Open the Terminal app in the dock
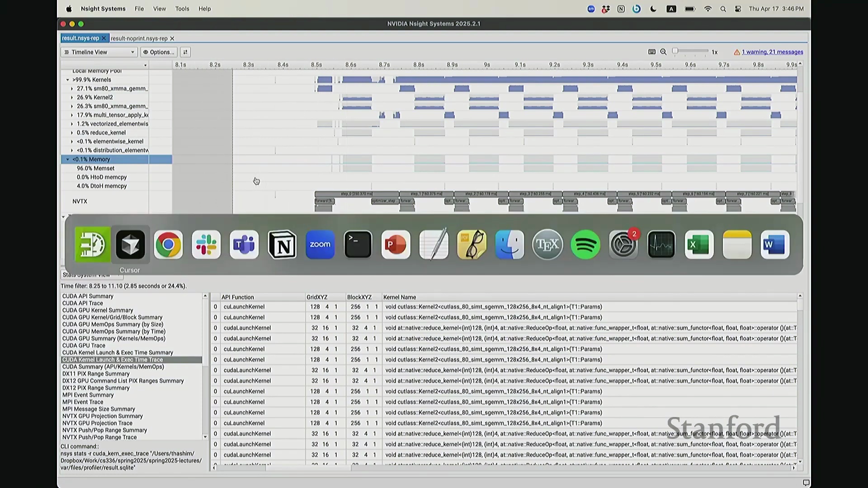The width and height of the screenshot is (868, 488). point(358,244)
